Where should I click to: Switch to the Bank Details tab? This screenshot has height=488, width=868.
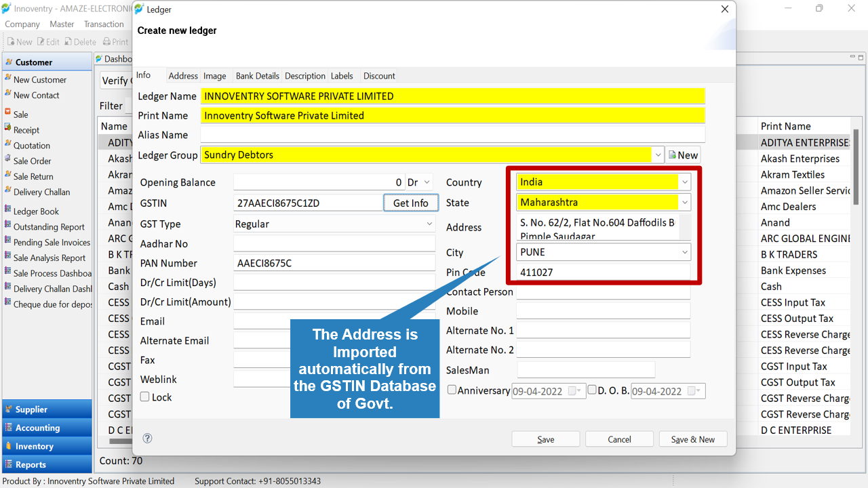click(257, 76)
